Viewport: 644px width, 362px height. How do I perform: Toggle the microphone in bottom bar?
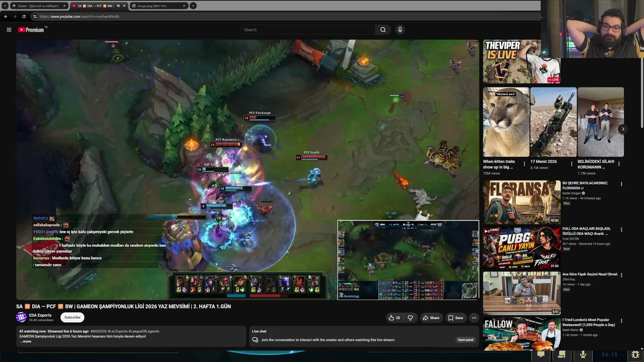[x=583, y=354]
